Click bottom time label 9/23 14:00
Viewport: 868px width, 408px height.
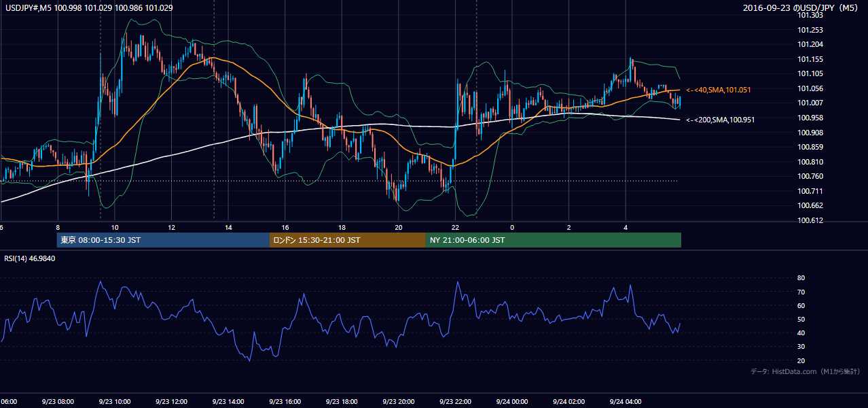(x=228, y=402)
